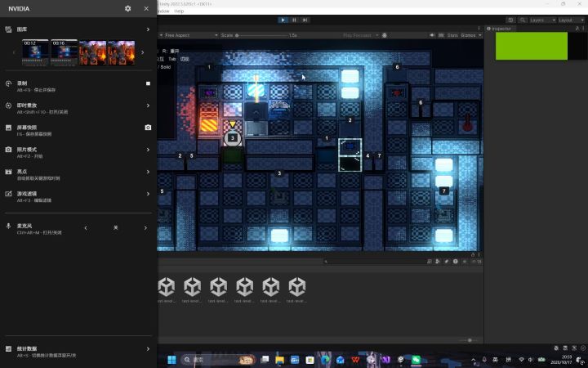Switch to the Inspector tab
This screenshot has height=368, width=588.
pos(501,29)
